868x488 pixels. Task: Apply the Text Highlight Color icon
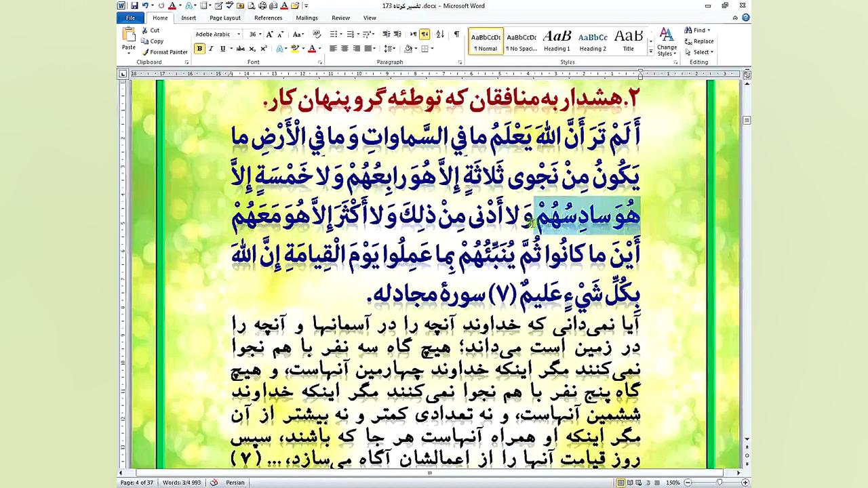tap(296, 48)
